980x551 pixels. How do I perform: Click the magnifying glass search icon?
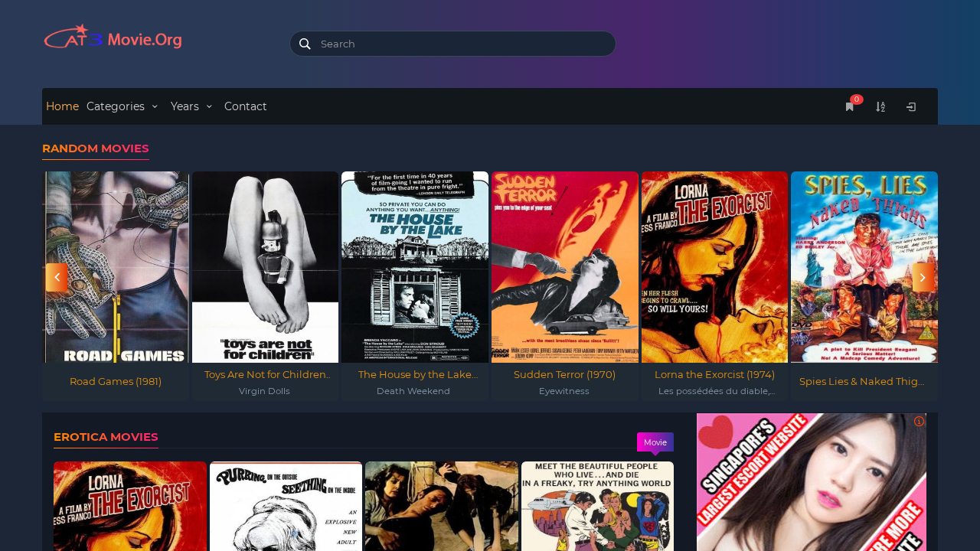coord(305,44)
